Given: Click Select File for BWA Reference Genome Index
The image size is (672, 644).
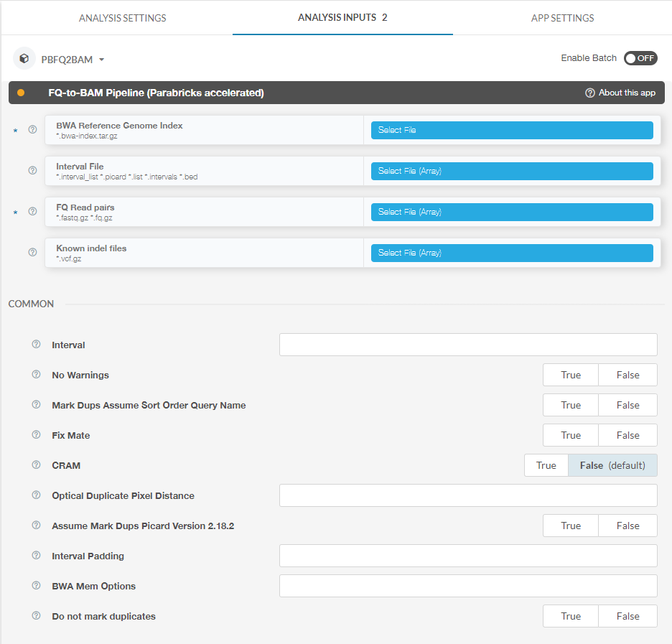Looking at the screenshot, I should coord(511,130).
